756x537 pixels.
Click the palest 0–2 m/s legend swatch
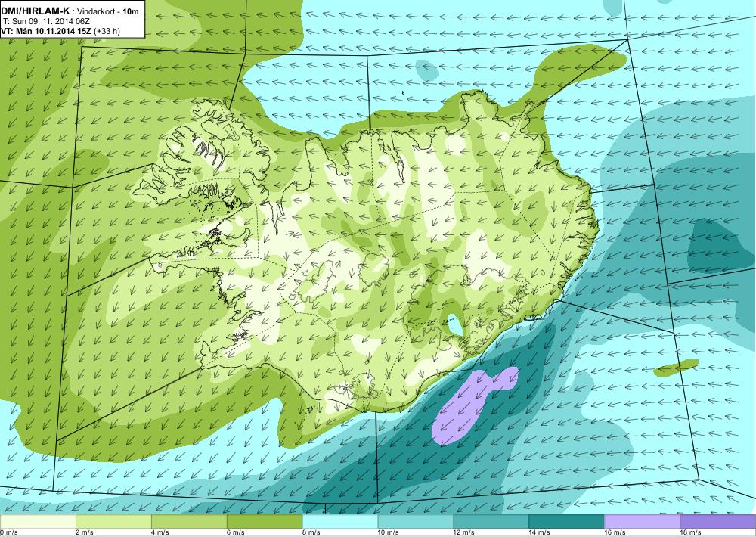coord(38,522)
